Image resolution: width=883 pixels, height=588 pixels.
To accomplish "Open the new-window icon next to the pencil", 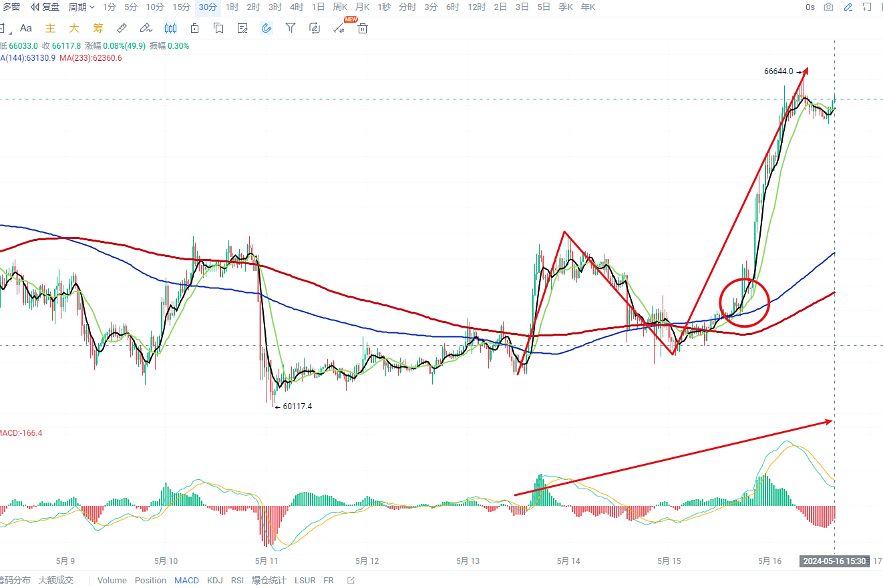I will click(x=868, y=7).
